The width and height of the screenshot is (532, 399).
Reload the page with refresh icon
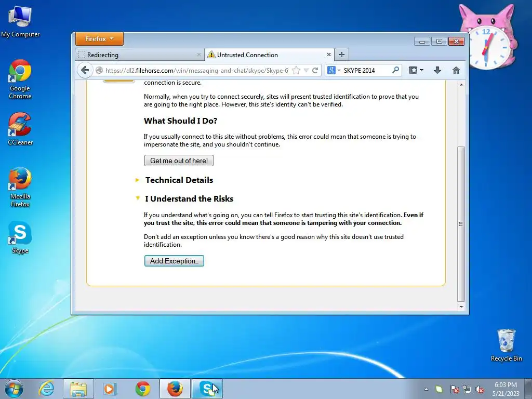click(315, 70)
